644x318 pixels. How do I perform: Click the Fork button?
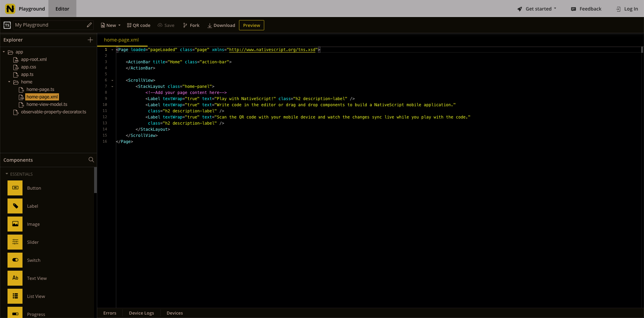(x=191, y=25)
